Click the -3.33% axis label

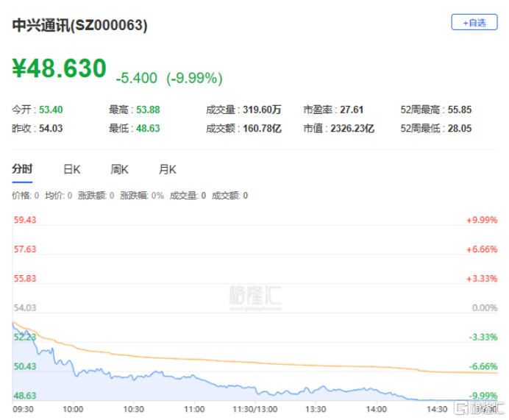pos(483,337)
